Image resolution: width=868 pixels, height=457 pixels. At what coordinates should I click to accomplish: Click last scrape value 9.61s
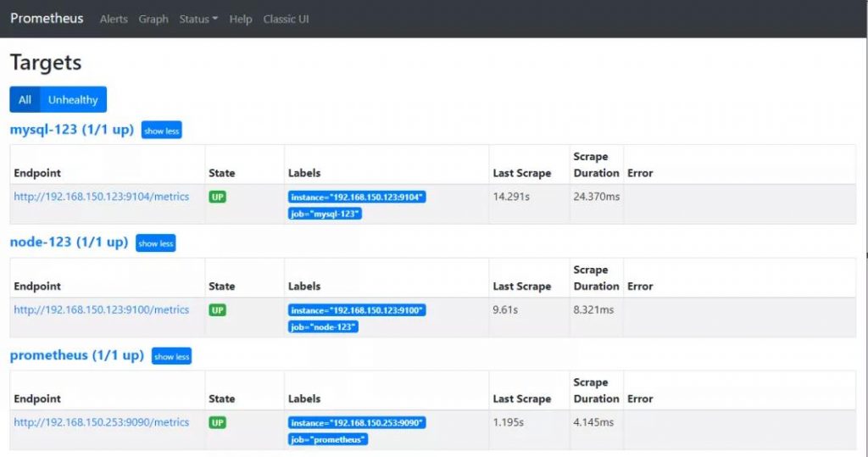click(x=505, y=309)
